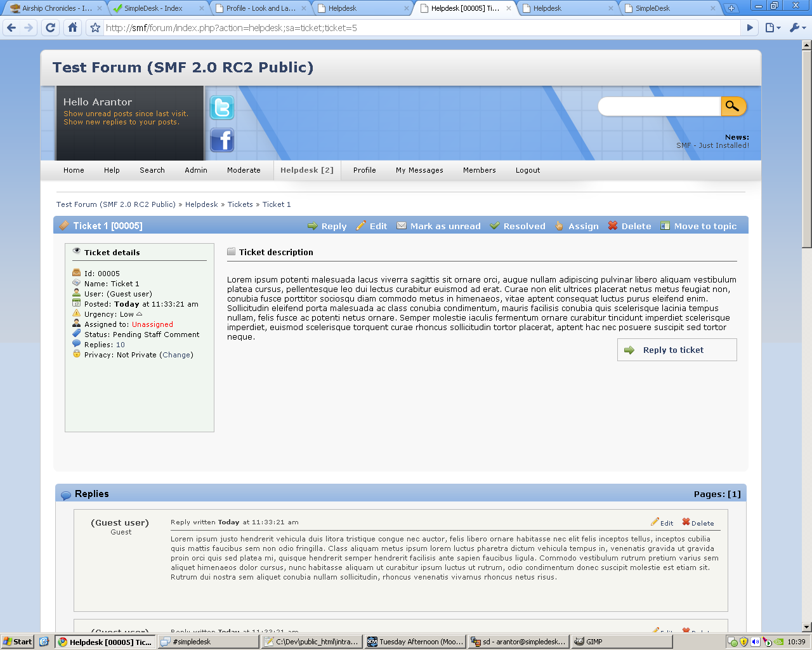The height and width of the screenshot is (650, 812).
Task: Open the Twitter icon link
Action: (x=222, y=108)
